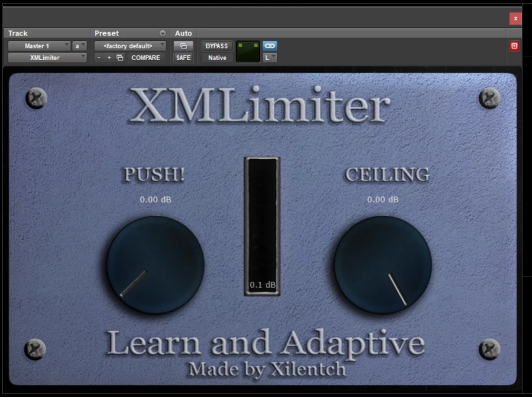Click the CEILING label
The image size is (532, 397).
point(387,174)
